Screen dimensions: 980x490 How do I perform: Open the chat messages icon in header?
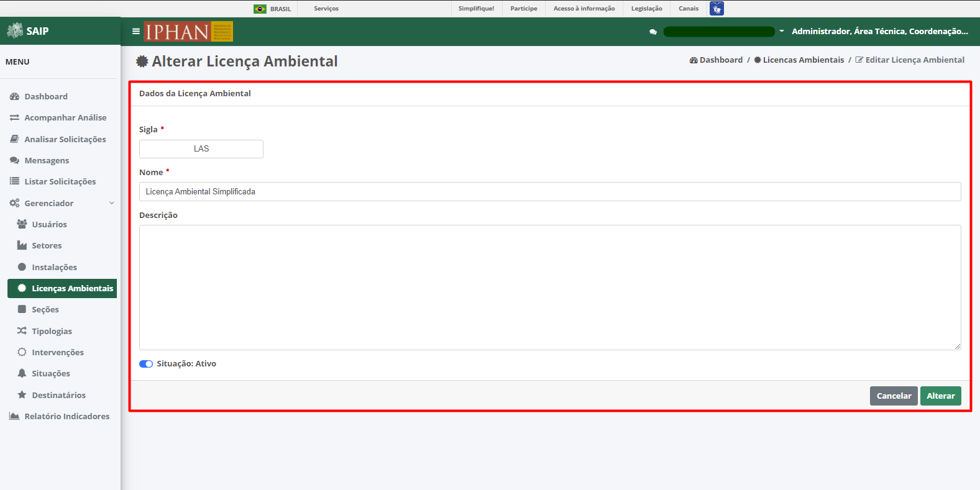653,32
